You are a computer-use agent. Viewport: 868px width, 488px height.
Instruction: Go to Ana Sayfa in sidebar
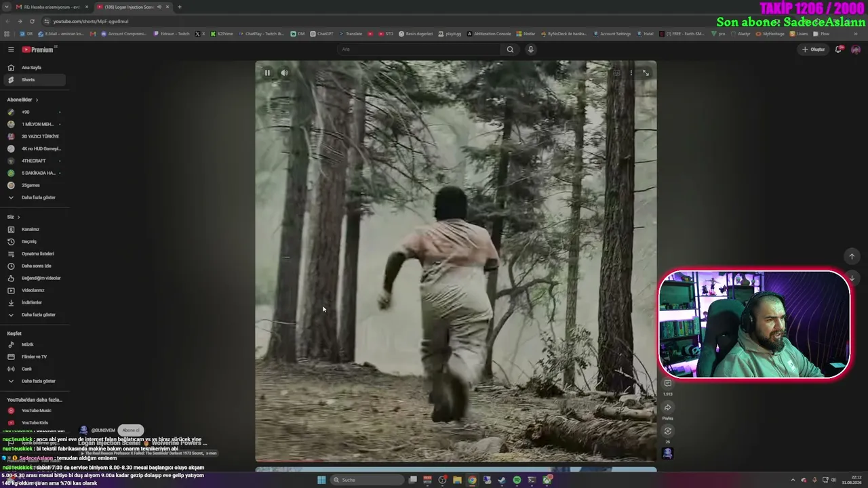(x=34, y=68)
